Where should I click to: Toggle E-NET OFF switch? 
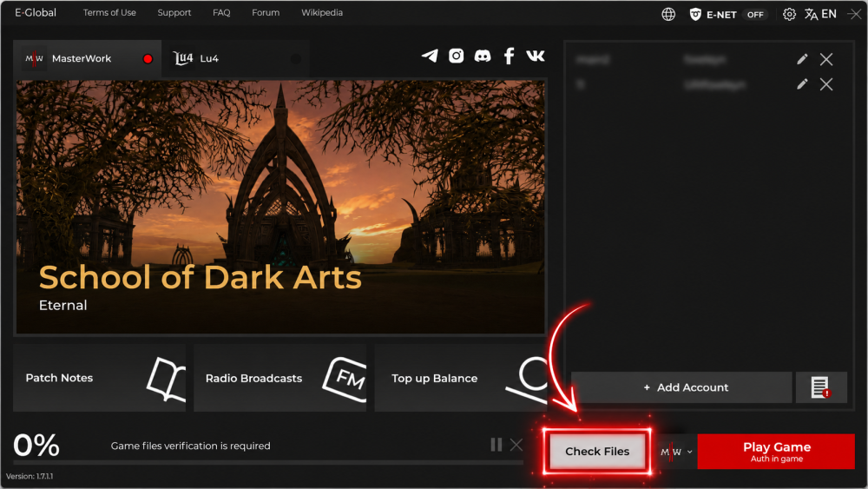pyautogui.click(x=755, y=15)
